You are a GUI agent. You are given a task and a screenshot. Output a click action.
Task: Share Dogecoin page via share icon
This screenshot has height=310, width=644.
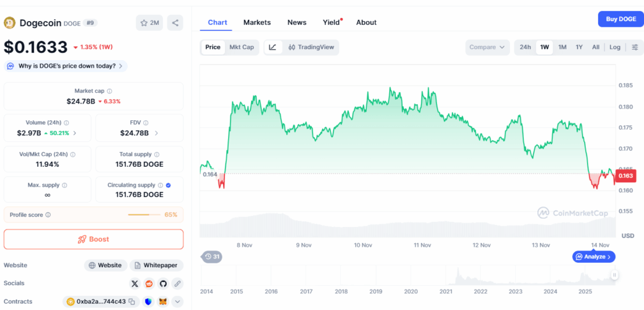175,23
